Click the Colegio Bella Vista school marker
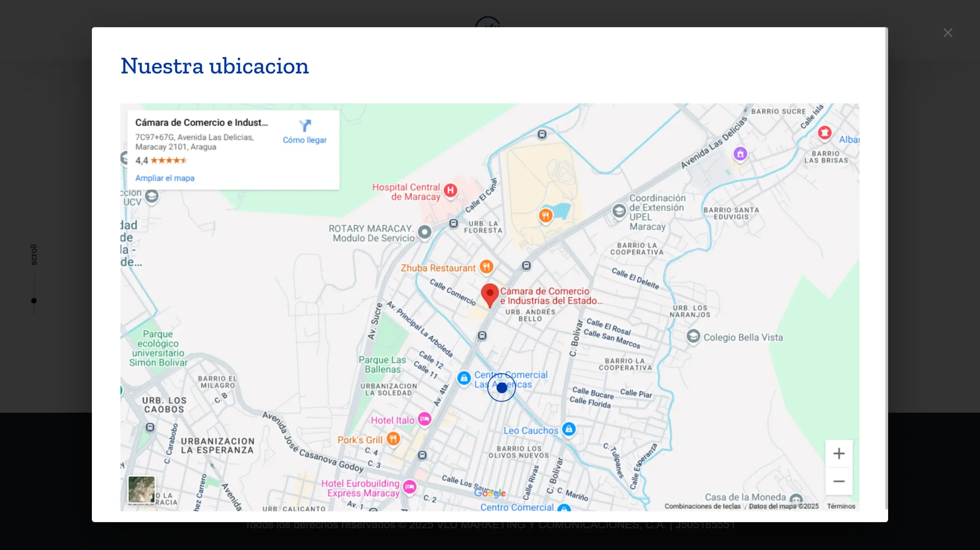This screenshot has height=550, width=980. [x=693, y=337]
